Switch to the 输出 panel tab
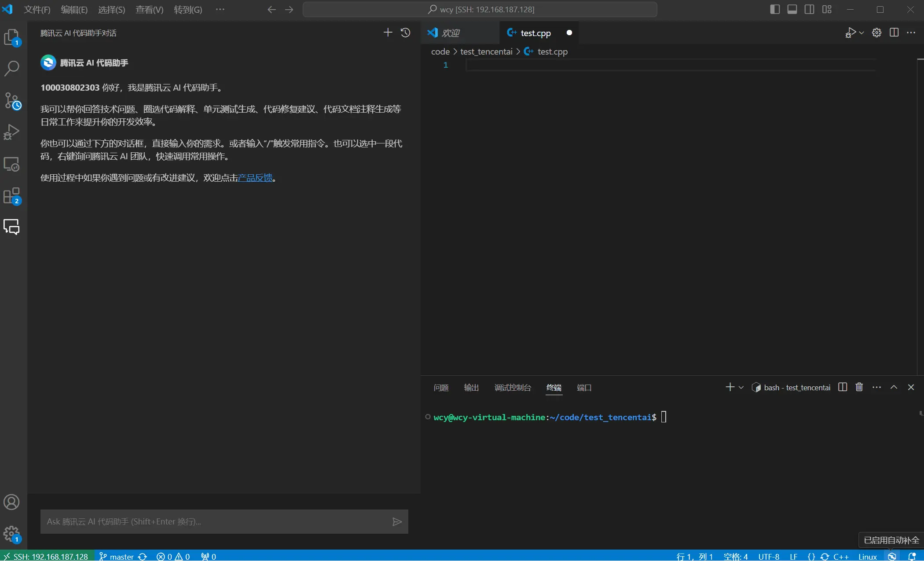924x561 pixels. tap(471, 388)
